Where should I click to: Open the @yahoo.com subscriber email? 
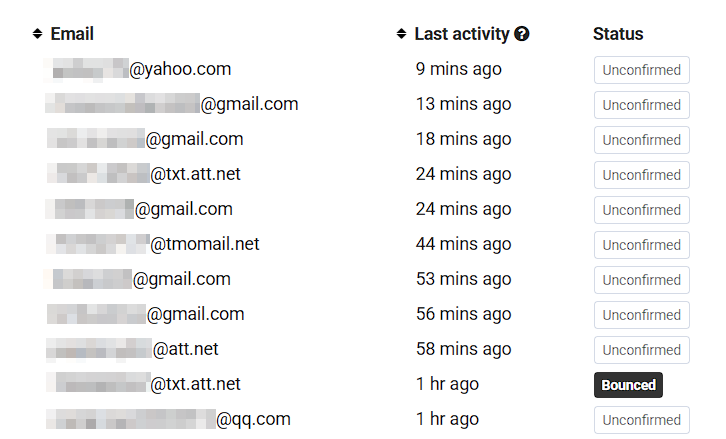click(x=138, y=69)
